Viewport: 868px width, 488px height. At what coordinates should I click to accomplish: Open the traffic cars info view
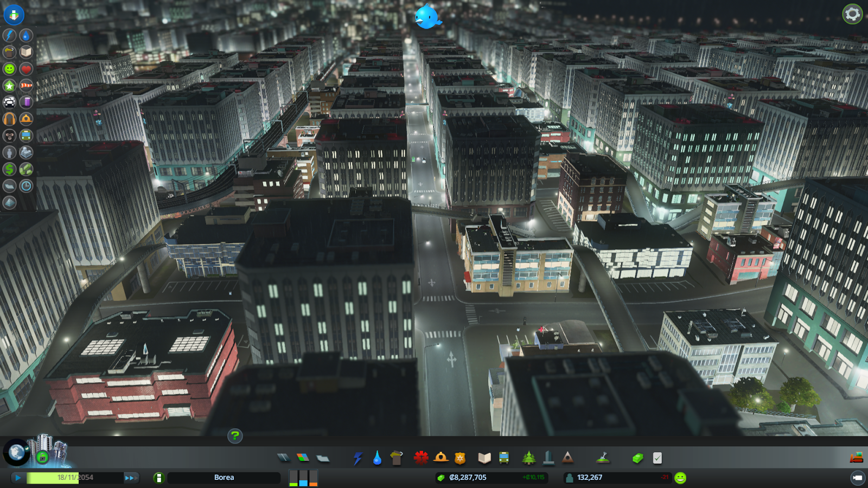[9, 102]
